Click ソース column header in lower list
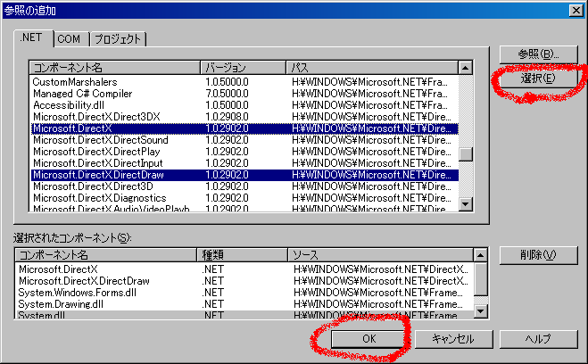 click(381, 255)
